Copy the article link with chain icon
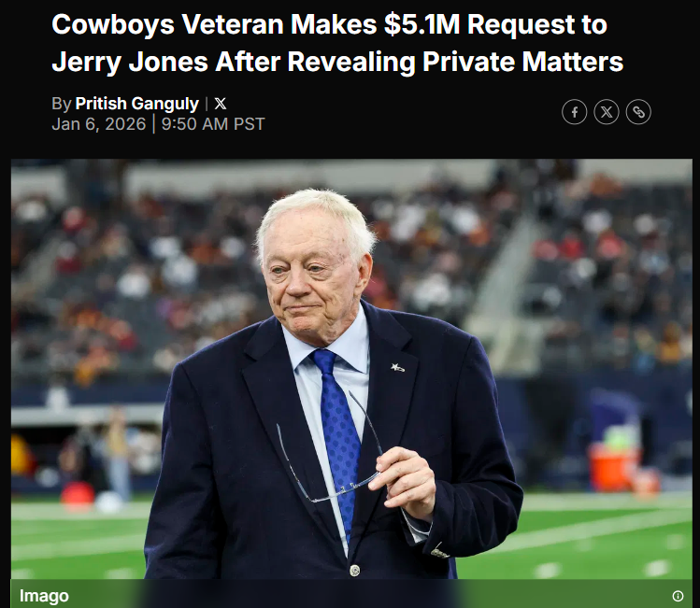Viewport: 700px width, 608px height. (x=638, y=111)
